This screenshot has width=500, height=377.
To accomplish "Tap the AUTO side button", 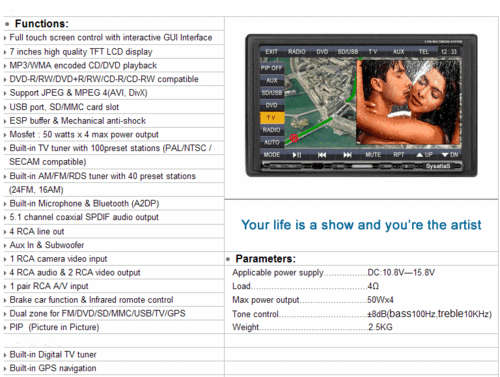I will [272, 142].
